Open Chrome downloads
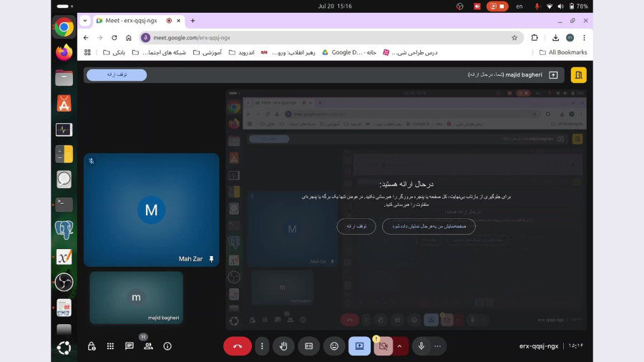 click(x=555, y=38)
